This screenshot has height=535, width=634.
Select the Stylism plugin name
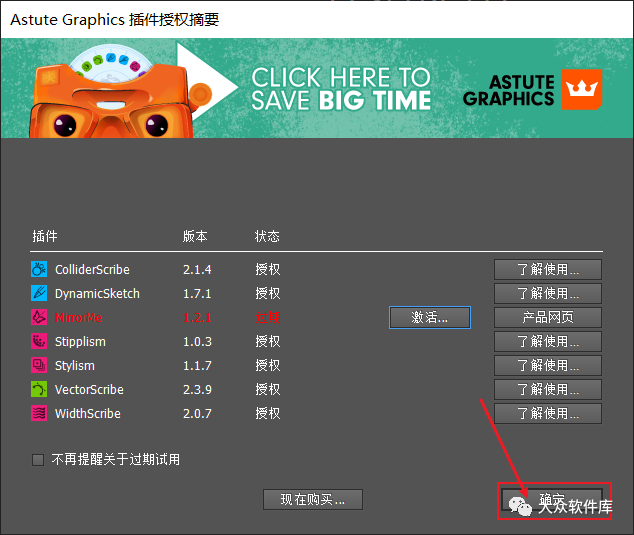tap(75, 366)
